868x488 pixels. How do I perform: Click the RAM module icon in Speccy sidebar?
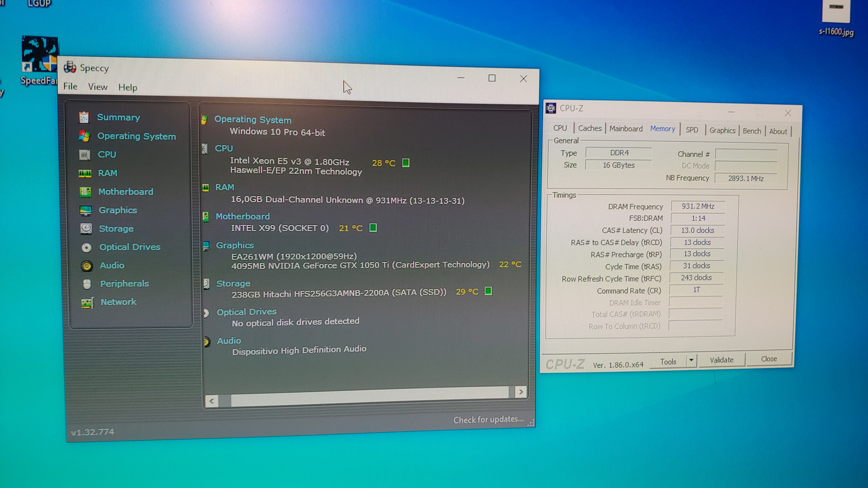(85, 174)
